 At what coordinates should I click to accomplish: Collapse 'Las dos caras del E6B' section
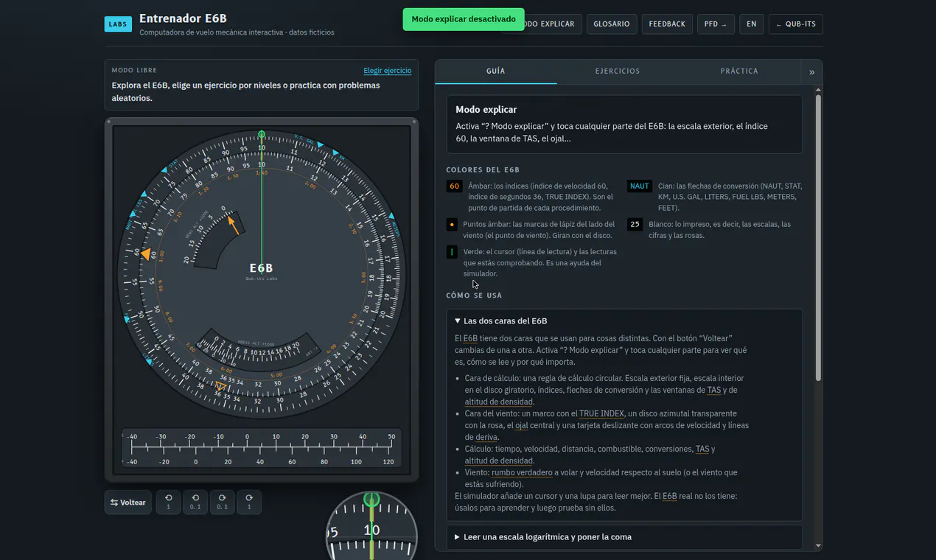click(624, 321)
